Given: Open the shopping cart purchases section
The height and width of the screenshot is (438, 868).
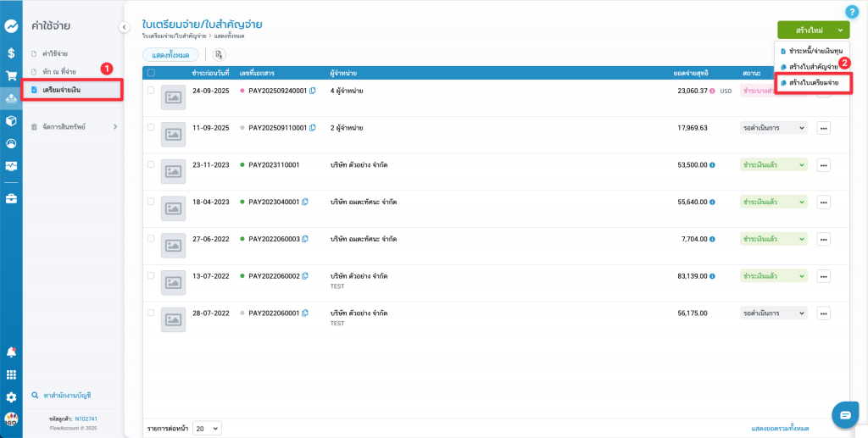Looking at the screenshot, I should 11,75.
